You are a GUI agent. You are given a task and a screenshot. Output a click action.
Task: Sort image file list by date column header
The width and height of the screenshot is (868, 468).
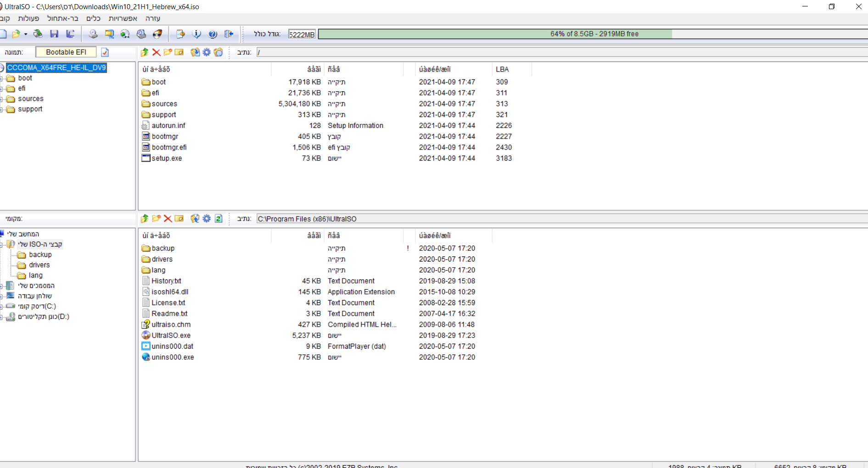click(x=454, y=69)
